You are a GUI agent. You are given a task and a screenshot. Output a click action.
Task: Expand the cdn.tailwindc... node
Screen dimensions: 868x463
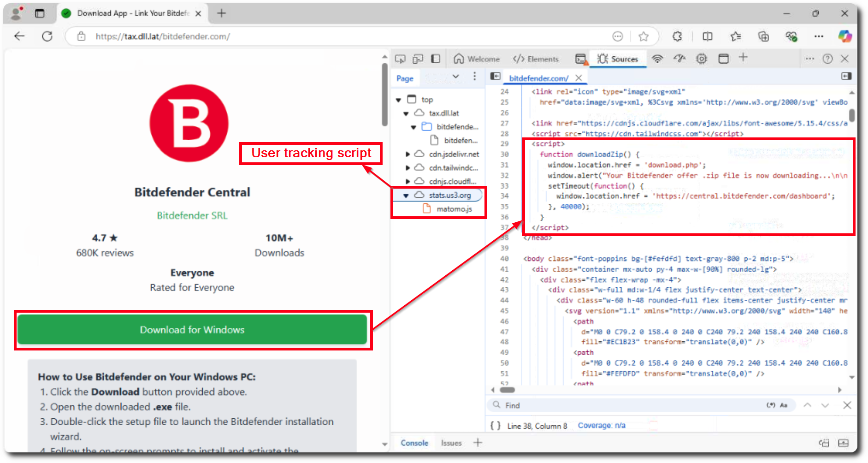pyautogui.click(x=407, y=168)
